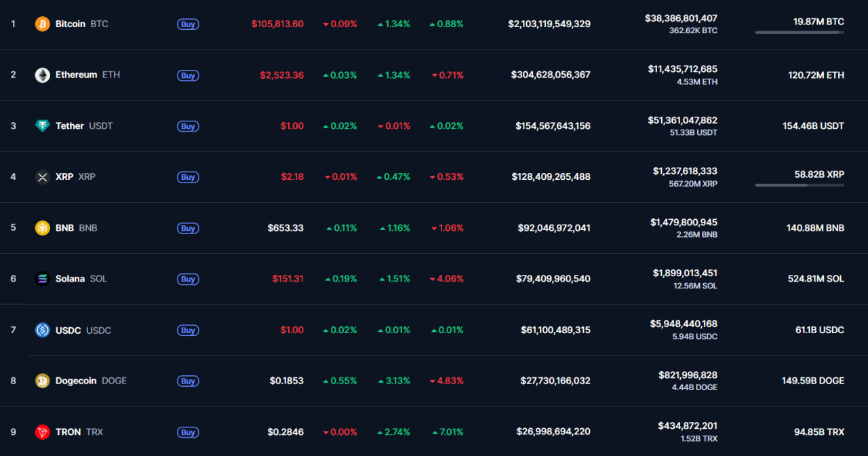868x456 pixels.
Task: Click the 524.81M SOL supply value
Action: click(816, 279)
